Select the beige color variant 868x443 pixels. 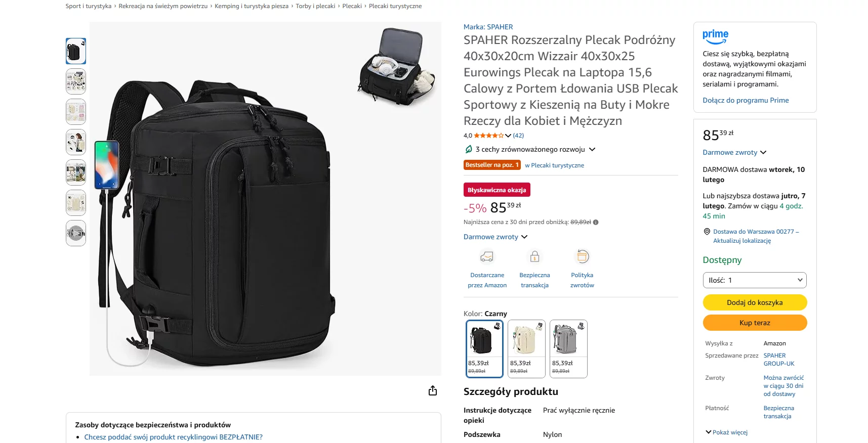[526, 349]
